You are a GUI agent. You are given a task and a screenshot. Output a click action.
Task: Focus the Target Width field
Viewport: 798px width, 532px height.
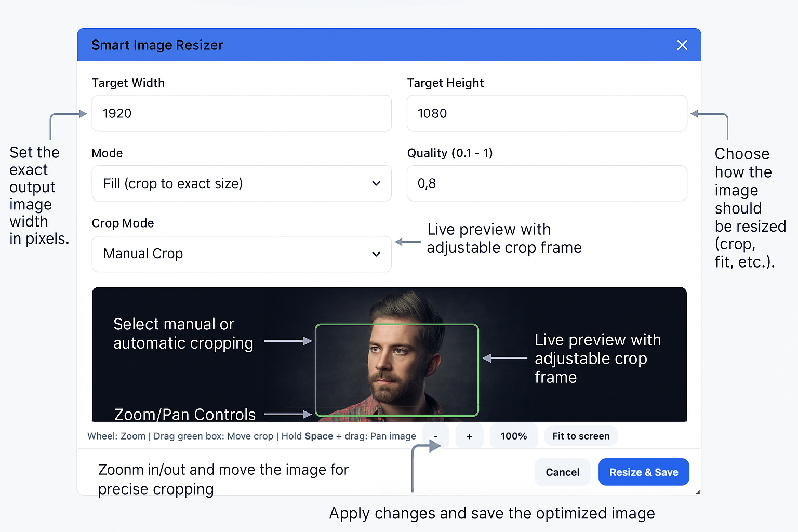coord(241,113)
